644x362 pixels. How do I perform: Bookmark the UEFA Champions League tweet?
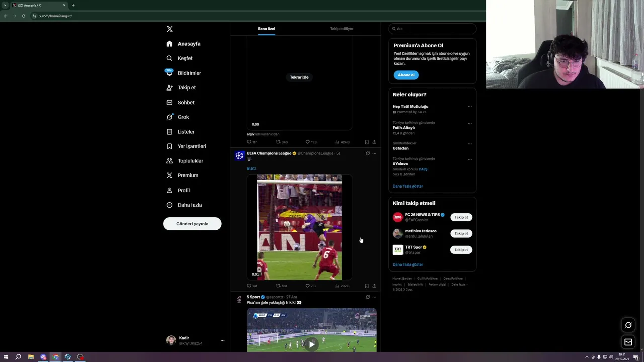(x=367, y=286)
